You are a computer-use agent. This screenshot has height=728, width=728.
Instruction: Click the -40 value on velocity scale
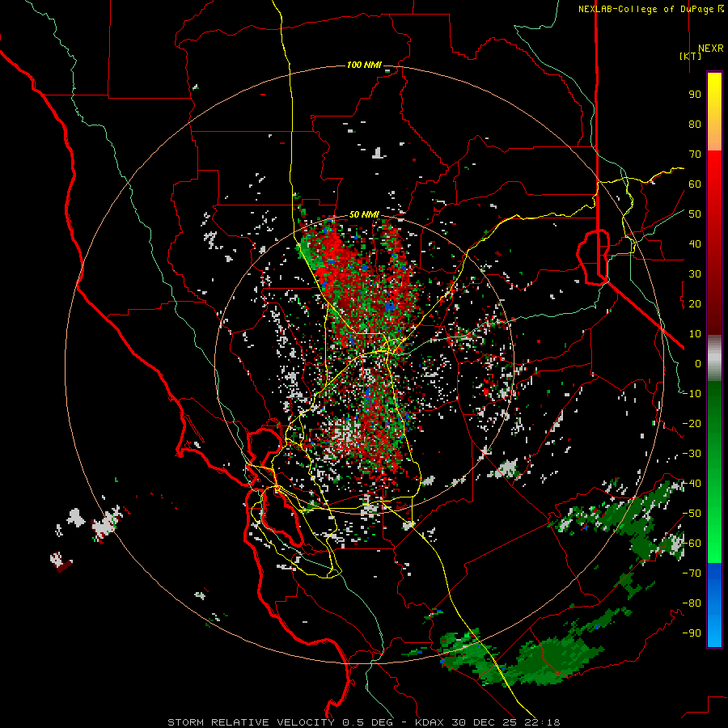[692, 484]
